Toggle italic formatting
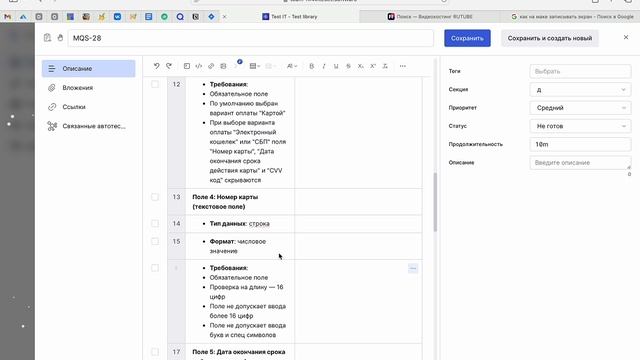 point(324,66)
